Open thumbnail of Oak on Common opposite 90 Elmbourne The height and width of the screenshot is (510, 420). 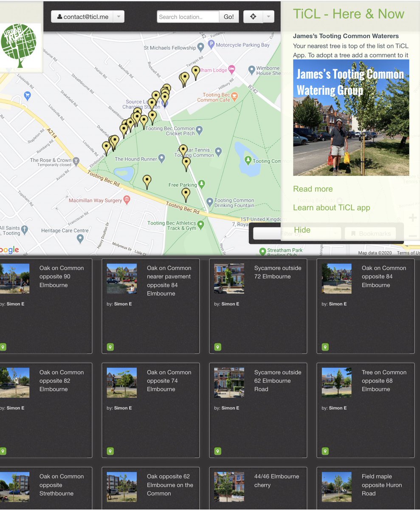(14, 278)
